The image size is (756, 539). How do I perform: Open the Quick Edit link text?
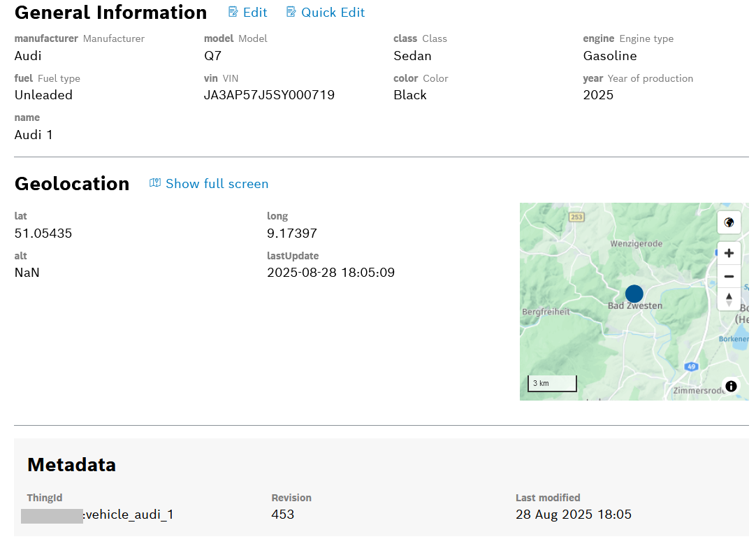pos(333,13)
